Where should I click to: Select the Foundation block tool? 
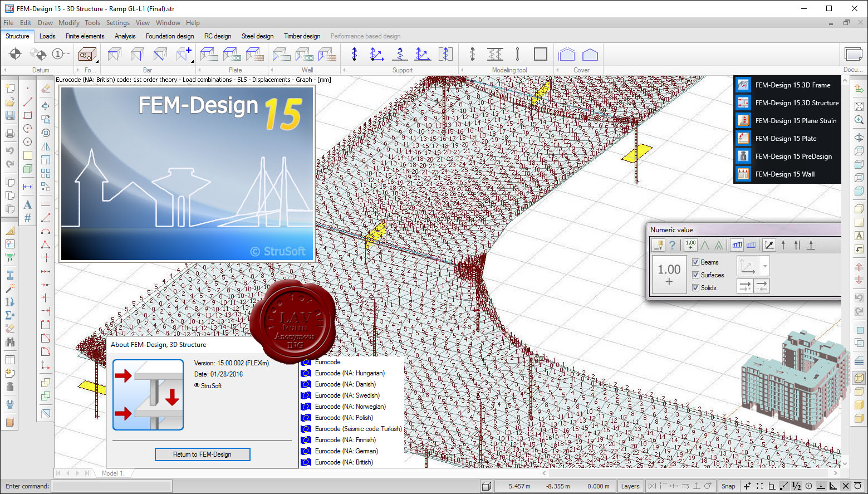pyautogui.click(x=86, y=54)
